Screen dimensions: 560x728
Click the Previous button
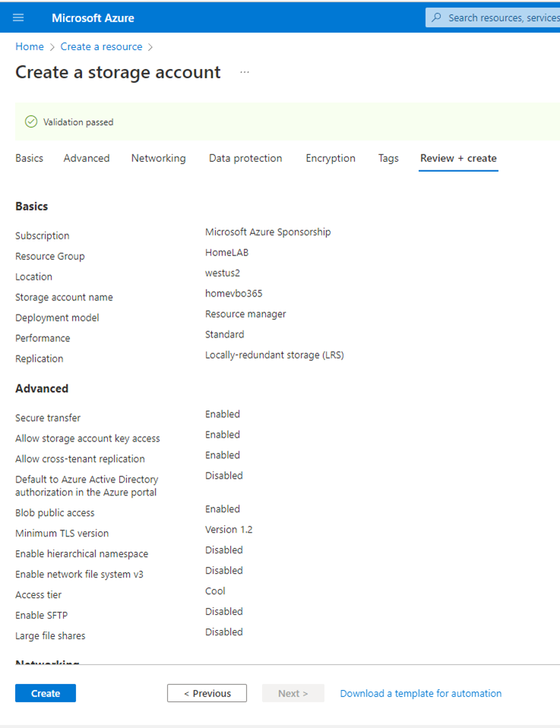click(207, 693)
